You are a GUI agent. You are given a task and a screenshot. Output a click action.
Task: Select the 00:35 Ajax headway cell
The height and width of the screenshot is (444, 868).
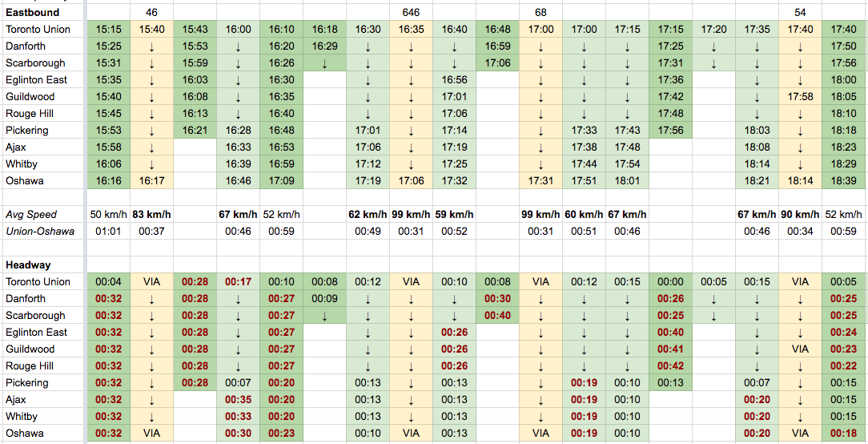(x=238, y=400)
